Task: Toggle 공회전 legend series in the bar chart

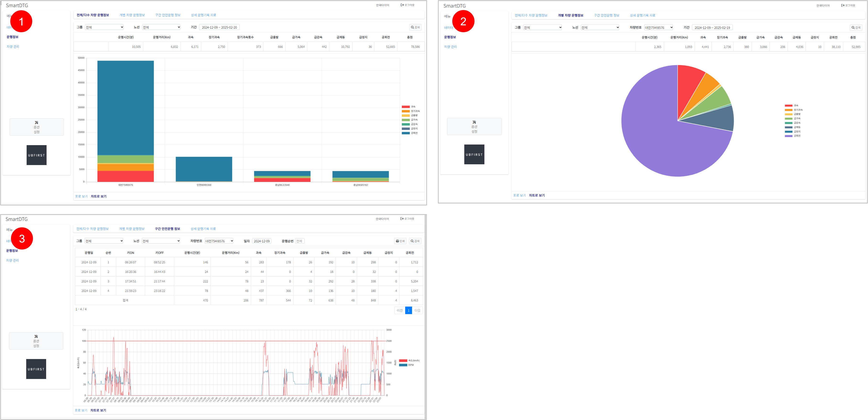Action: click(x=406, y=133)
